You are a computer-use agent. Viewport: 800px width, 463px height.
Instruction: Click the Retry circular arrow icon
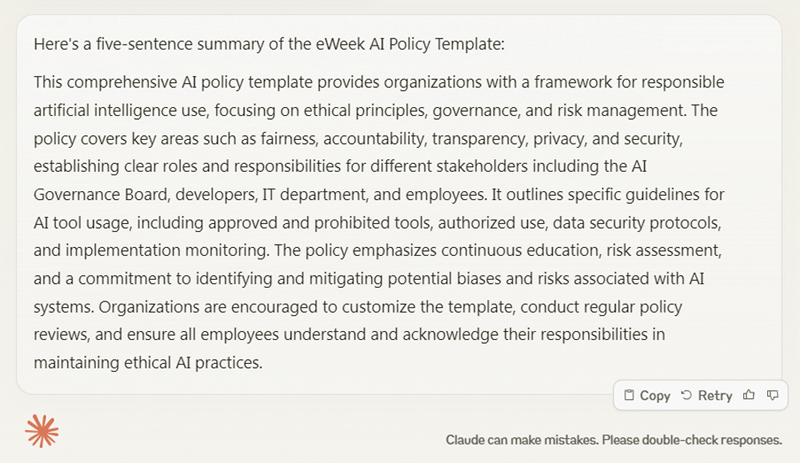tap(687, 395)
